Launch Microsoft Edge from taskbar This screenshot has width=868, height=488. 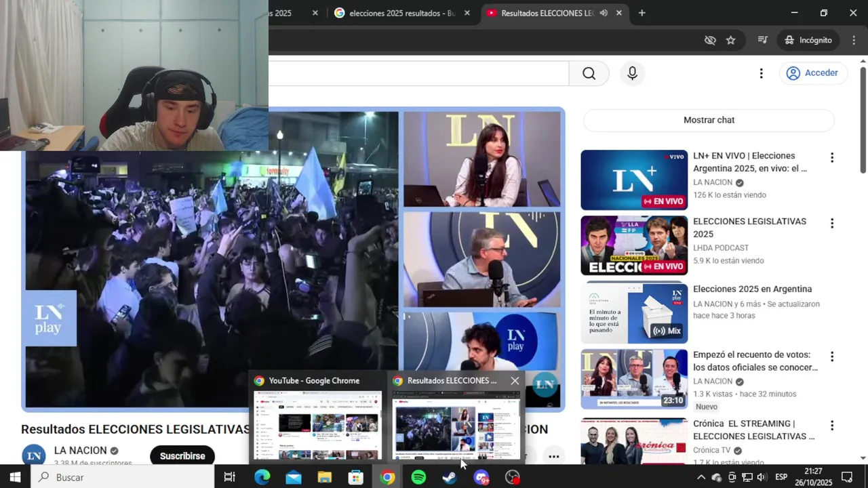point(262,477)
